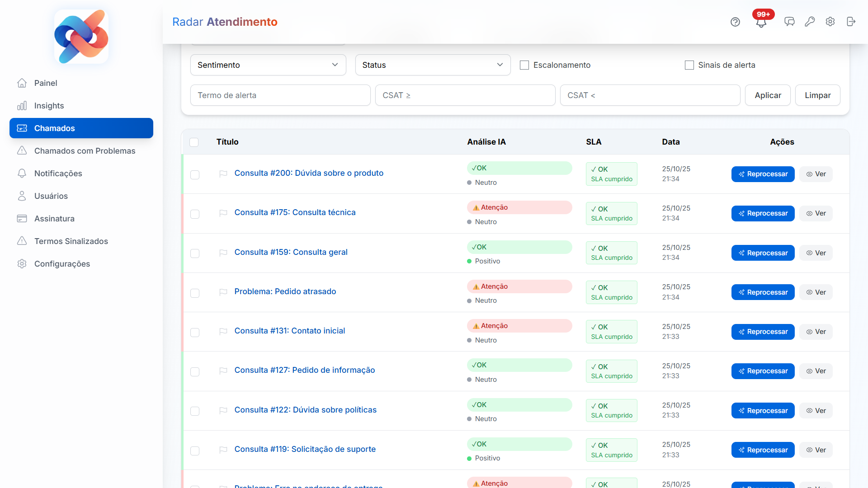Go to Chamados com Problemas in the sidebar

pyautogui.click(x=85, y=151)
